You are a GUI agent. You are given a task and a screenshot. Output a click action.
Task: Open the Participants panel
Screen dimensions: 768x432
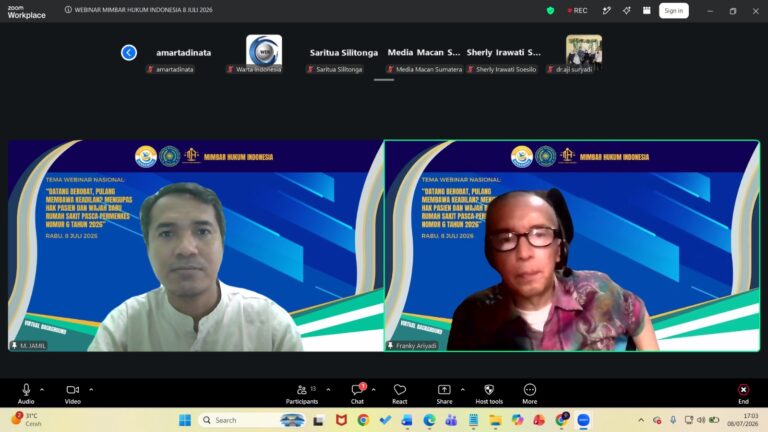pos(302,394)
